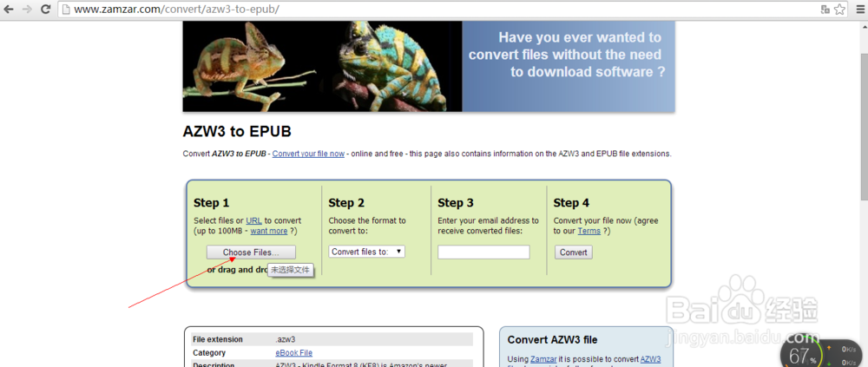Image resolution: width=868 pixels, height=367 pixels.
Task: Open the 'eBook File' category link
Action: 294,352
